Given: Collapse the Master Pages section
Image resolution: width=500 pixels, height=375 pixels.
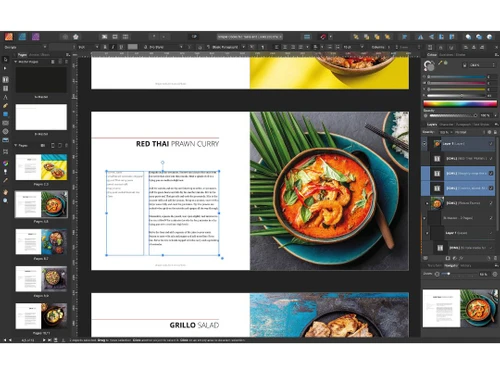Looking at the screenshot, I should point(16,62).
